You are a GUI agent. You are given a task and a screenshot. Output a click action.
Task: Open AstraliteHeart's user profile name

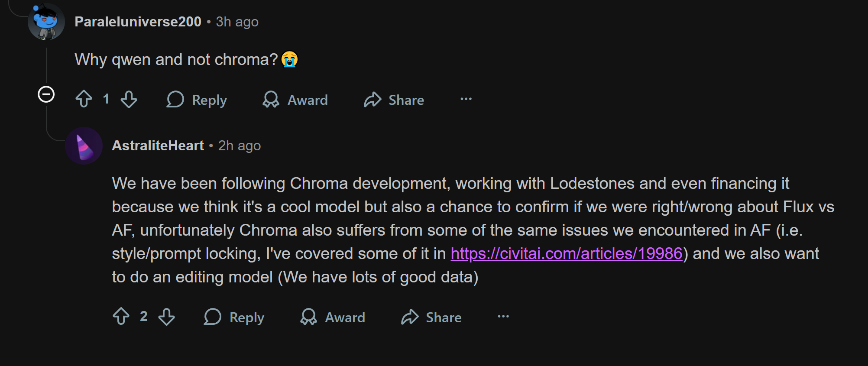pos(158,146)
